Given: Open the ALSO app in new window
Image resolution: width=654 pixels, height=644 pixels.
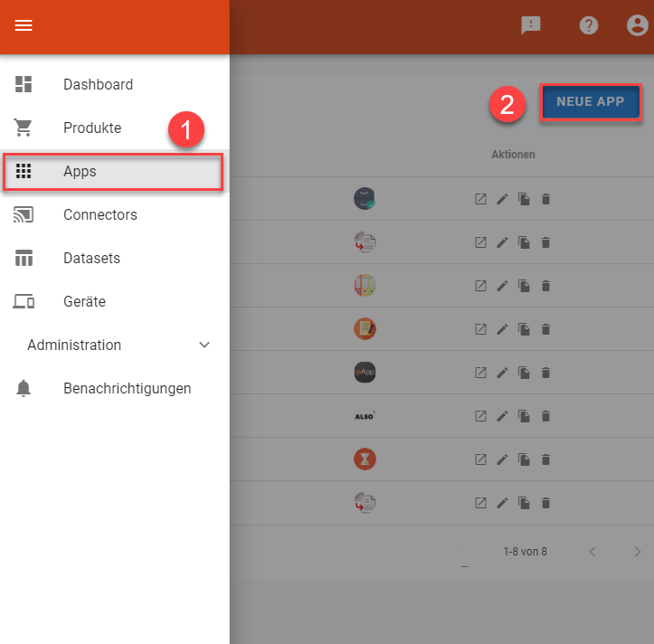Looking at the screenshot, I should pyautogui.click(x=480, y=416).
